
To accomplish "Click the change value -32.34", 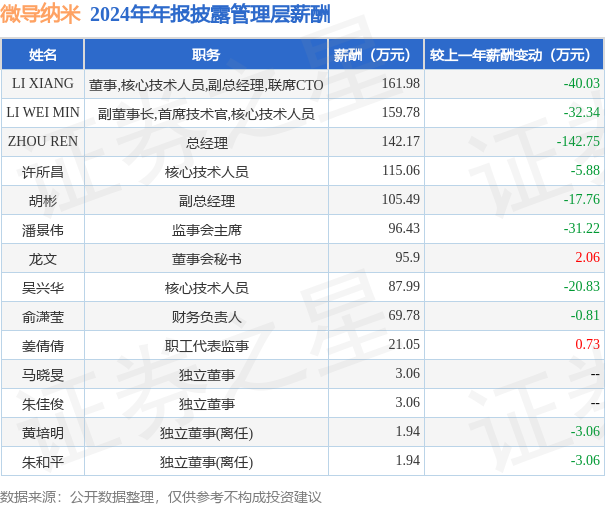I will [581, 112].
